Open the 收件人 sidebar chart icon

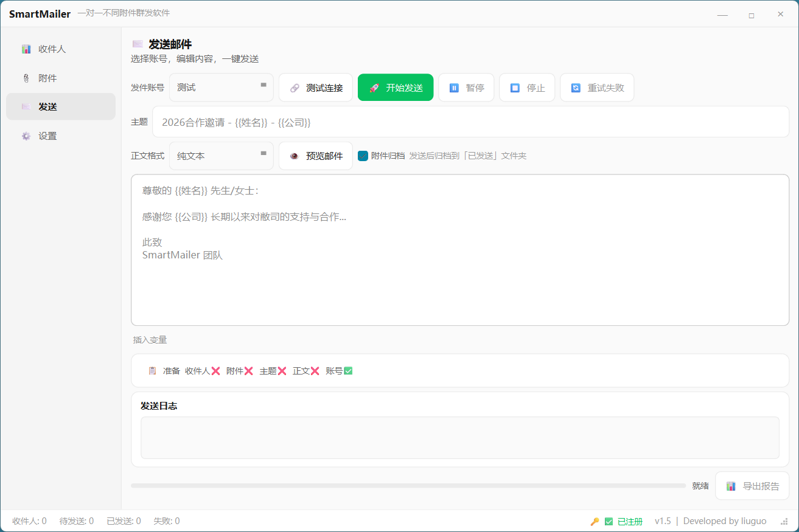click(x=26, y=49)
